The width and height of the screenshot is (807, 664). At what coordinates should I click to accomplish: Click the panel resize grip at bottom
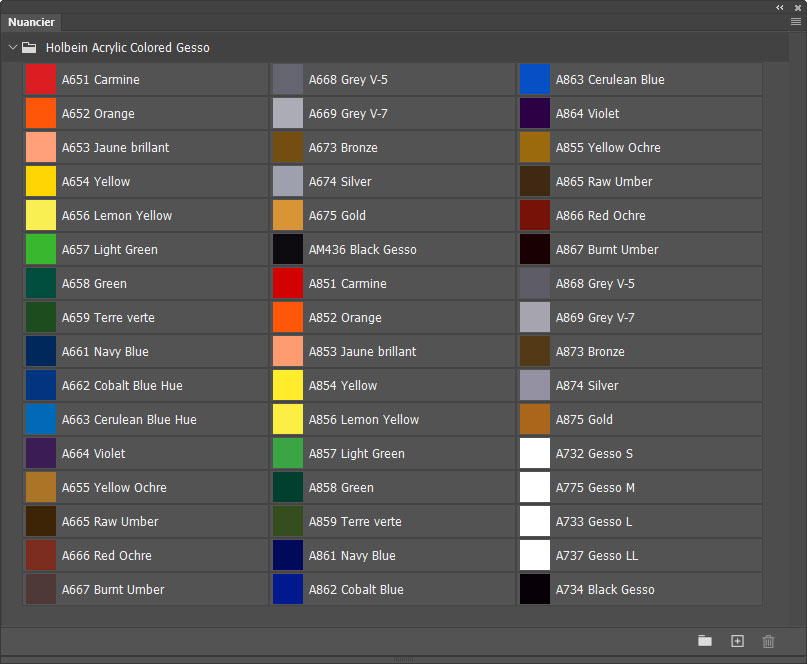(x=403, y=660)
